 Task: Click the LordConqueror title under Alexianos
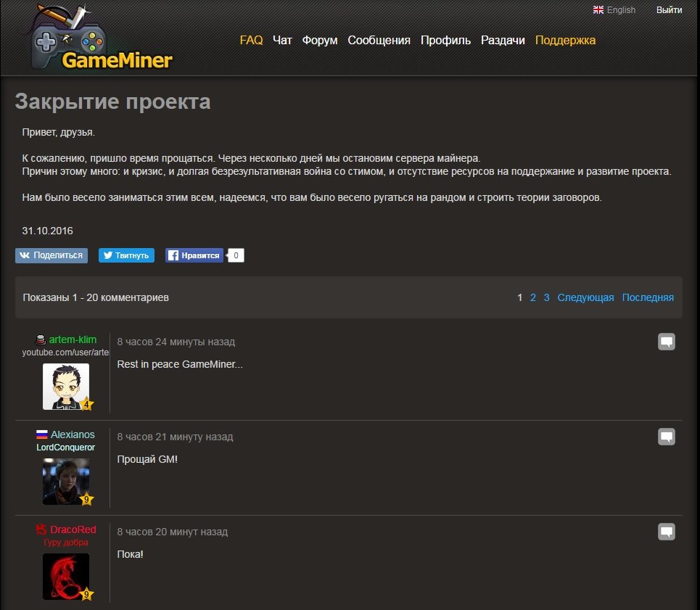click(65, 447)
